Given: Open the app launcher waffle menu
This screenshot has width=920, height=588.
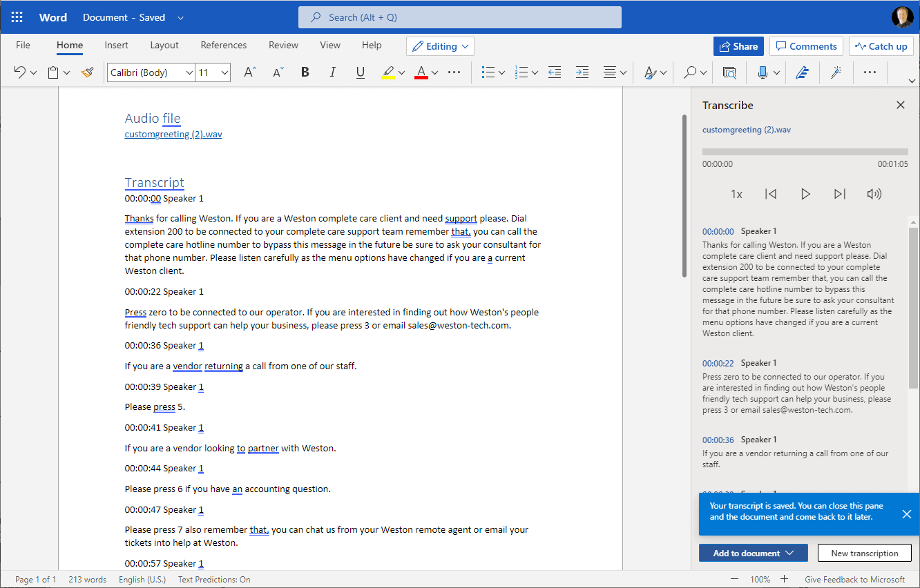Looking at the screenshot, I should click(x=17, y=17).
